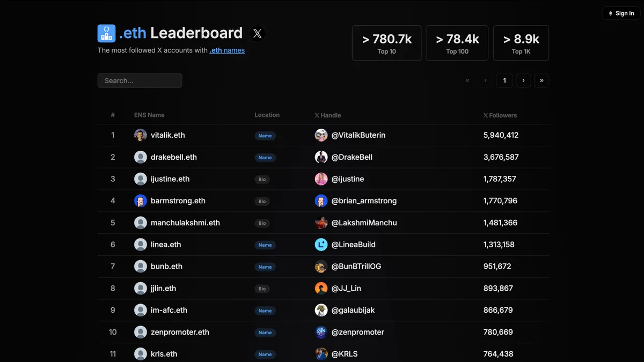Open the @ijustine handle
The height and width of the screenshot is (362, 644).
pyautogui.click(x=348, y=179)
